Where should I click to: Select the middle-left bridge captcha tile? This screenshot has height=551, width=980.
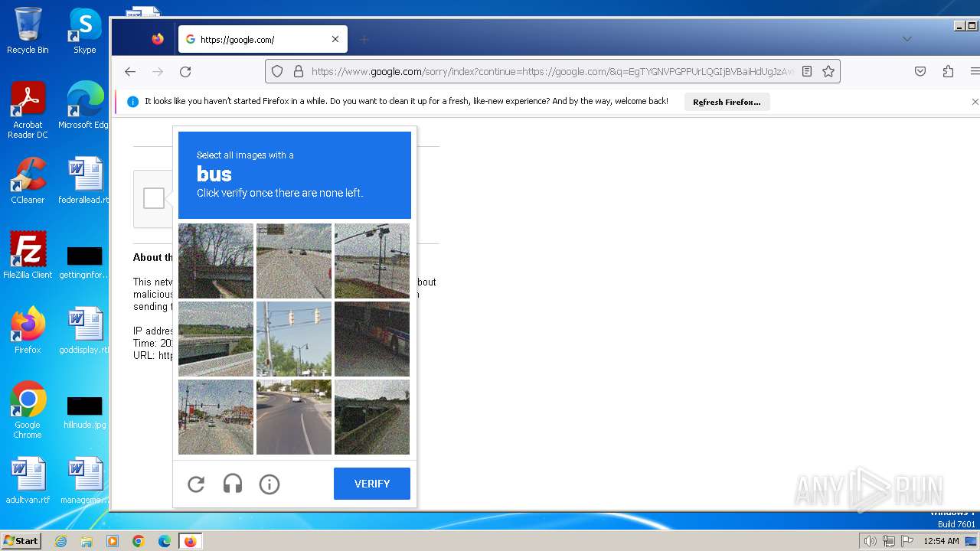[x=216, y=339]
